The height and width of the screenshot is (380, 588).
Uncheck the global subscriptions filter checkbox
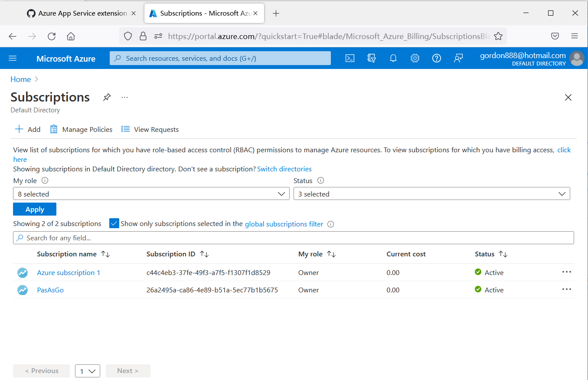click(114, 223)
